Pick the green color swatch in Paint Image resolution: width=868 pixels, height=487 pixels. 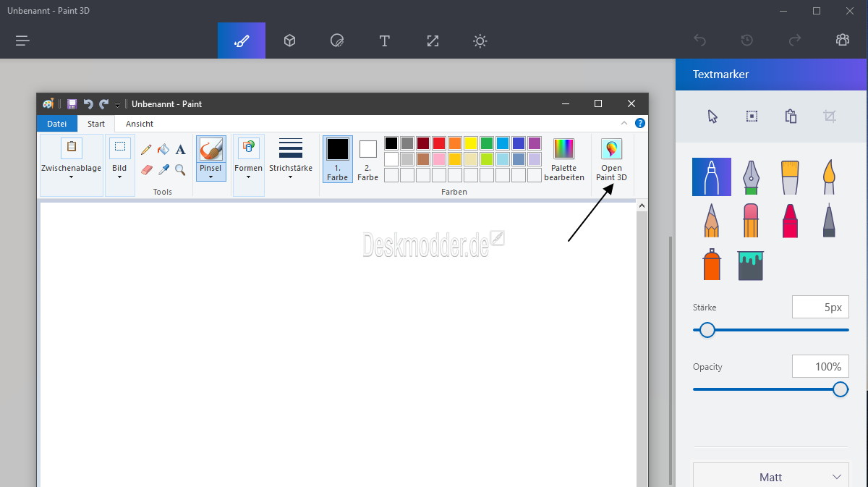click(x=487, y=143)
